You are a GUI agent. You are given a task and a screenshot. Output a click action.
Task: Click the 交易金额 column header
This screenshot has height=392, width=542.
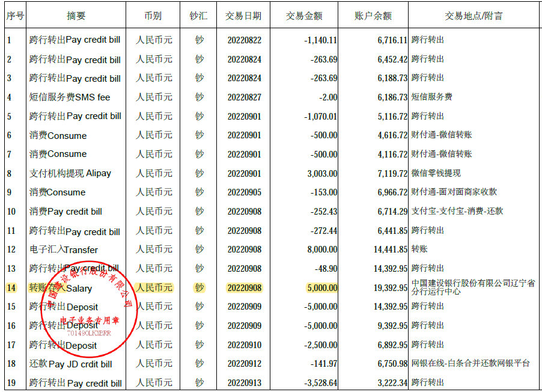(x=304, y=16)
